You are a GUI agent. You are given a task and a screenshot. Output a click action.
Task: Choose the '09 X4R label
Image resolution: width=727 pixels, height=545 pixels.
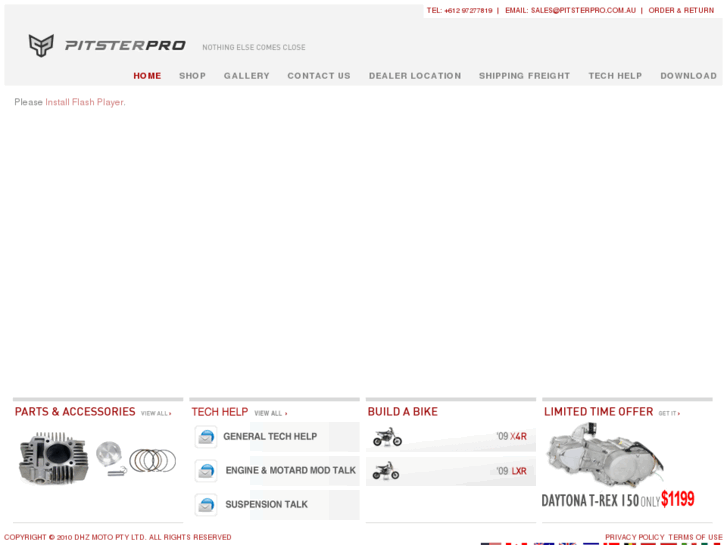[x=511, y=436]
